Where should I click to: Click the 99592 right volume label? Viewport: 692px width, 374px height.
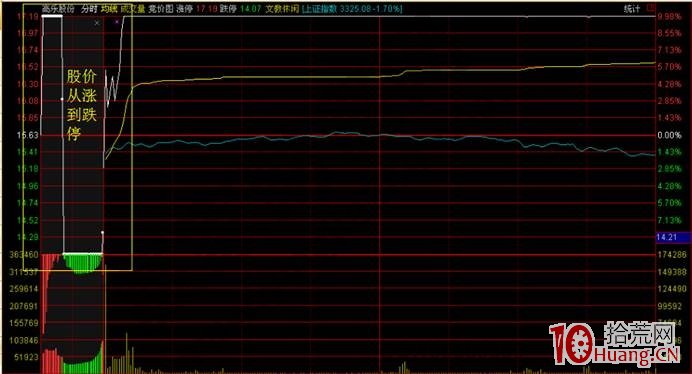(670, 306)
